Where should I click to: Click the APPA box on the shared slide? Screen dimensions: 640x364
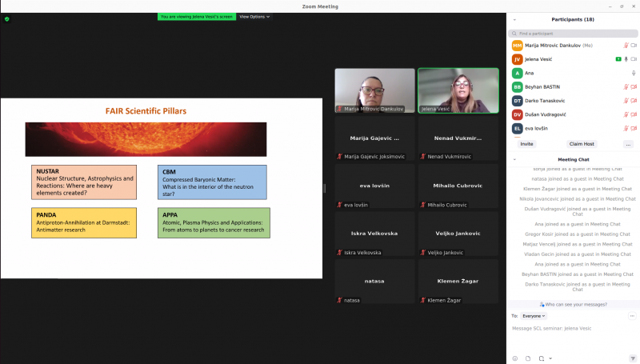[x=214, y=223]
